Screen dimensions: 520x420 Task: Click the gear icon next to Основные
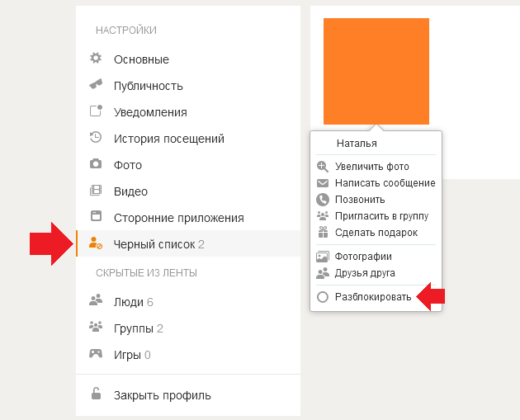point(96,59)
